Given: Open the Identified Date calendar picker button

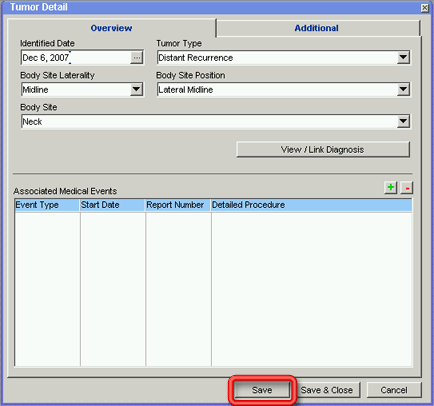Looking at the screenshot, I should click(x=137, y=58).
